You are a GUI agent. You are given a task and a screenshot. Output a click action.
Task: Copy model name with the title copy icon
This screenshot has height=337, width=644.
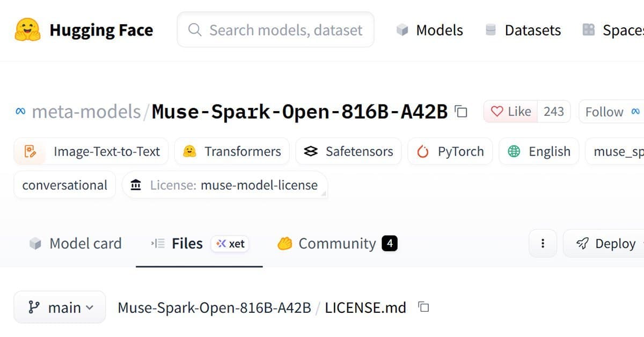point(461,112)
